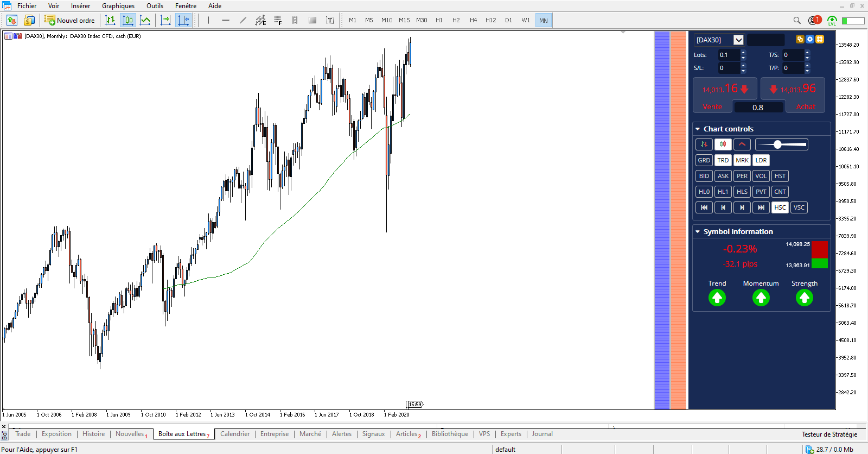
Task: Open the blue gear settings icon
Action: [x=810, y=39]
